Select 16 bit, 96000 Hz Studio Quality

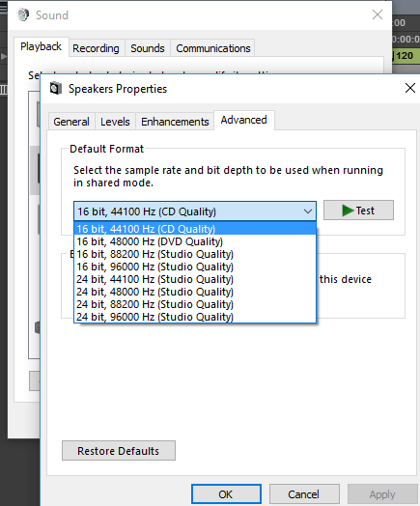195,267
